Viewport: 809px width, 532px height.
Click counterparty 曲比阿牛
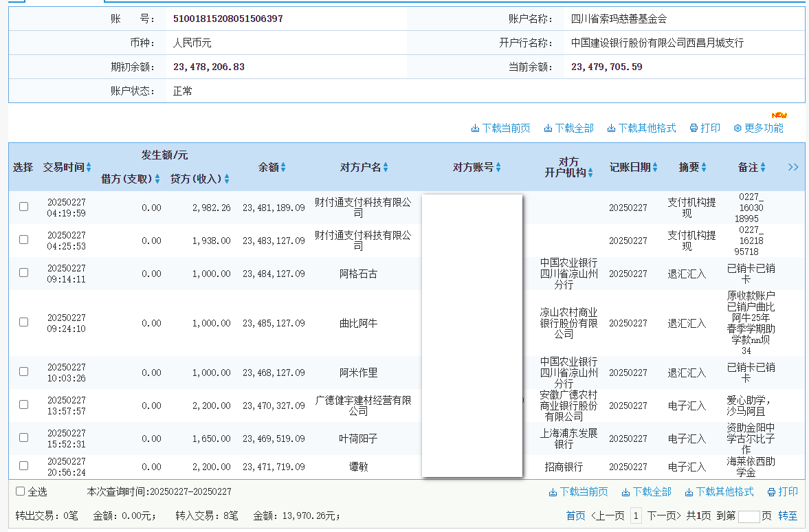coord(358,323)
